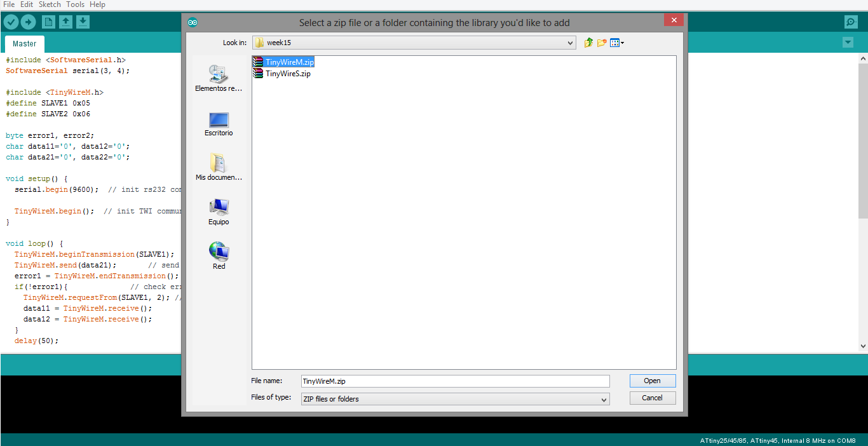Open the tab options dropdown arrow in Arduino
868x446 pixels.
coord(848,43)
